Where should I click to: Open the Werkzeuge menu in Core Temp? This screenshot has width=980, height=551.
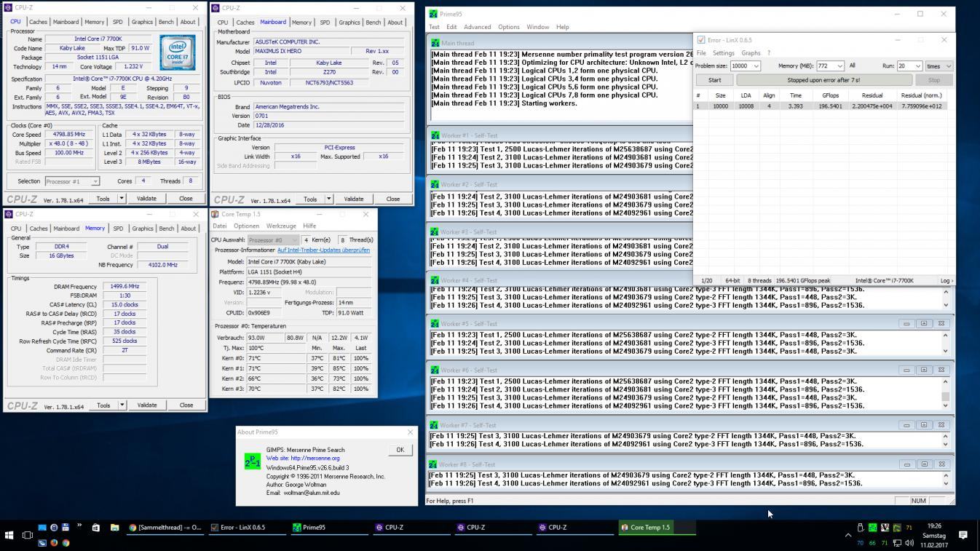281,226
